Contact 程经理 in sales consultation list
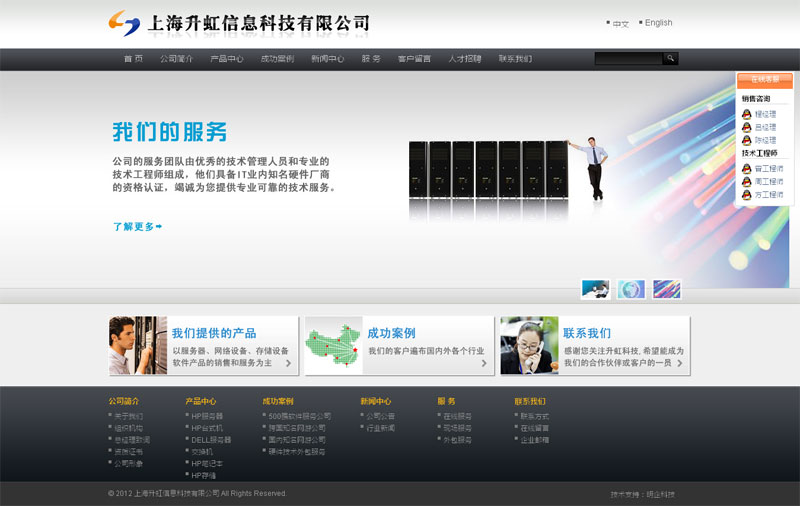 click(x=765, y=114)
